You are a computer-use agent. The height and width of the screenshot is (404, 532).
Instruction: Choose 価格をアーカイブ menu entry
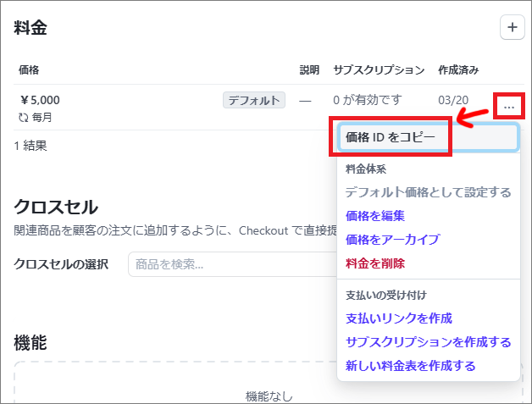[393, 240]
